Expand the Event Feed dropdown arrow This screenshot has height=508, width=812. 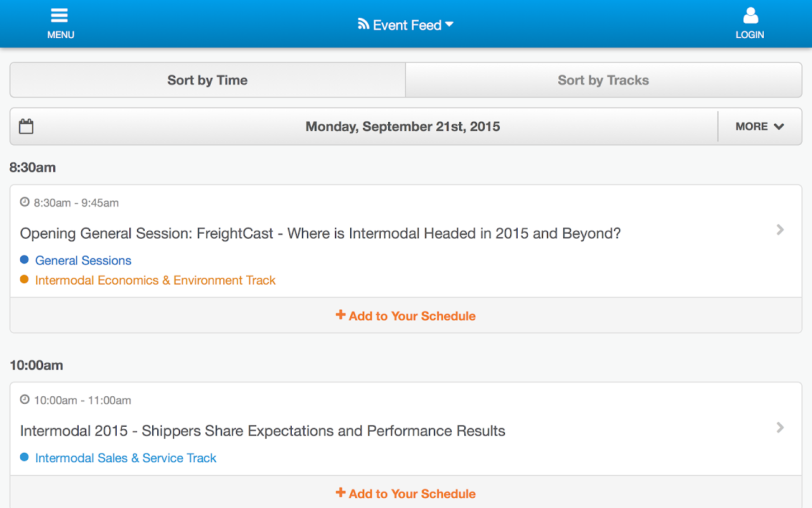click(449, 24)
